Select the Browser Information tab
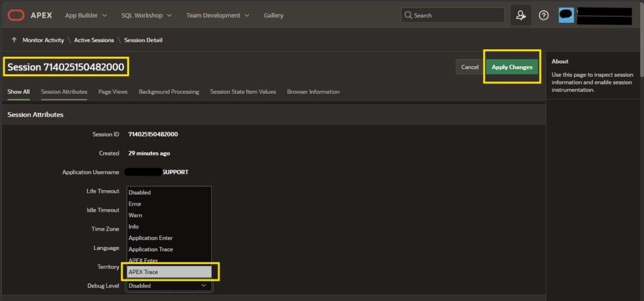This screenshot has height=301, width=644. tap(313, 92)
